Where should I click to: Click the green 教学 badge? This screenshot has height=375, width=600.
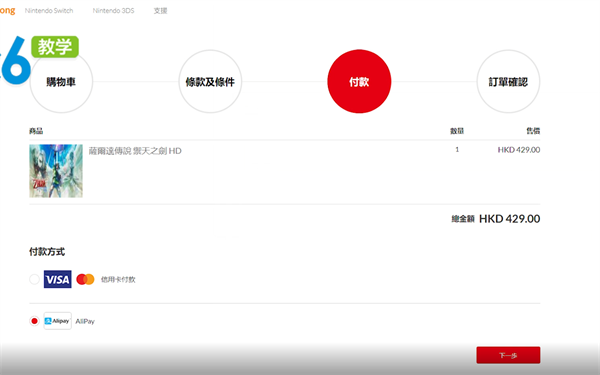[x=55, y=47]
